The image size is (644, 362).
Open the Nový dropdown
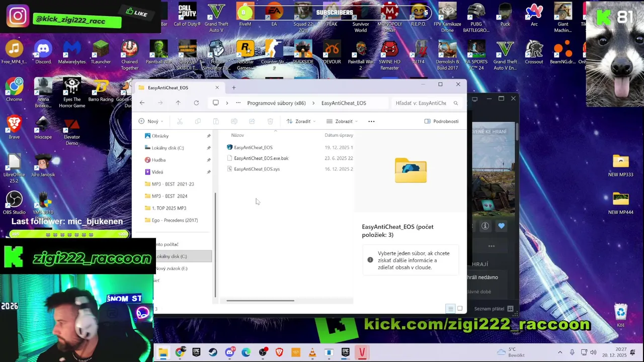[x=151, y=121]
